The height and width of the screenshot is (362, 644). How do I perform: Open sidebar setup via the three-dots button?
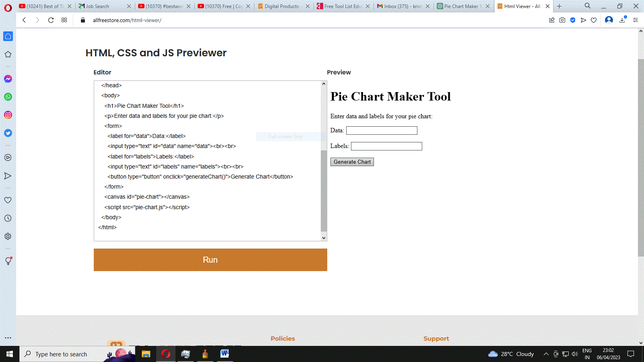click(x=8, y=338)
